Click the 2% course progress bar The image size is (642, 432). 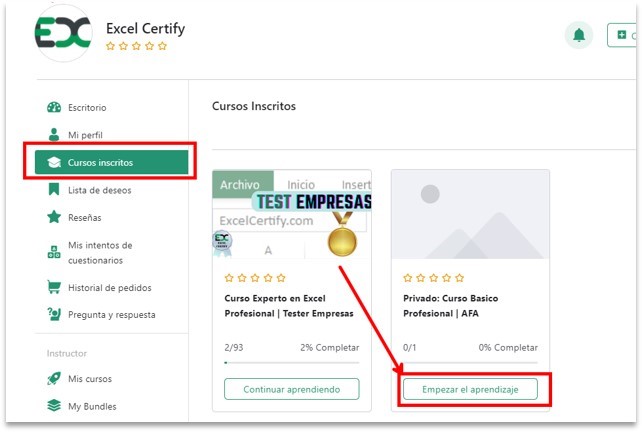(x=292, y=363)
